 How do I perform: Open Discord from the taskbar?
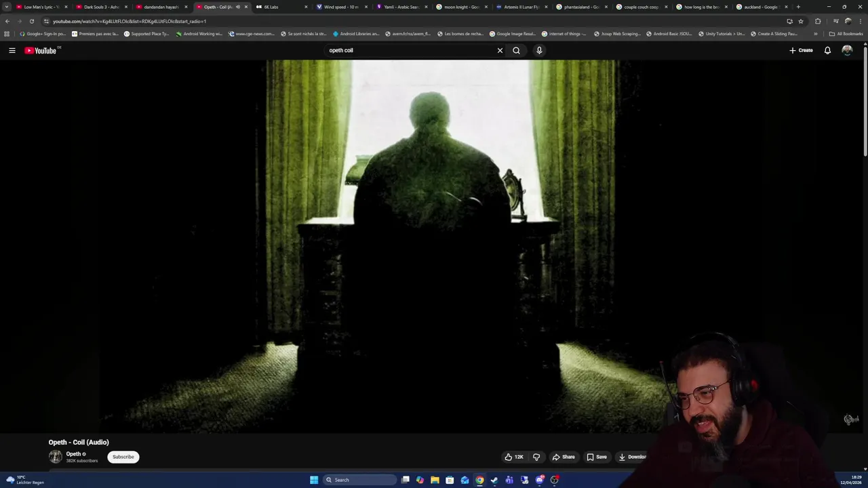[x=540, y=480]
